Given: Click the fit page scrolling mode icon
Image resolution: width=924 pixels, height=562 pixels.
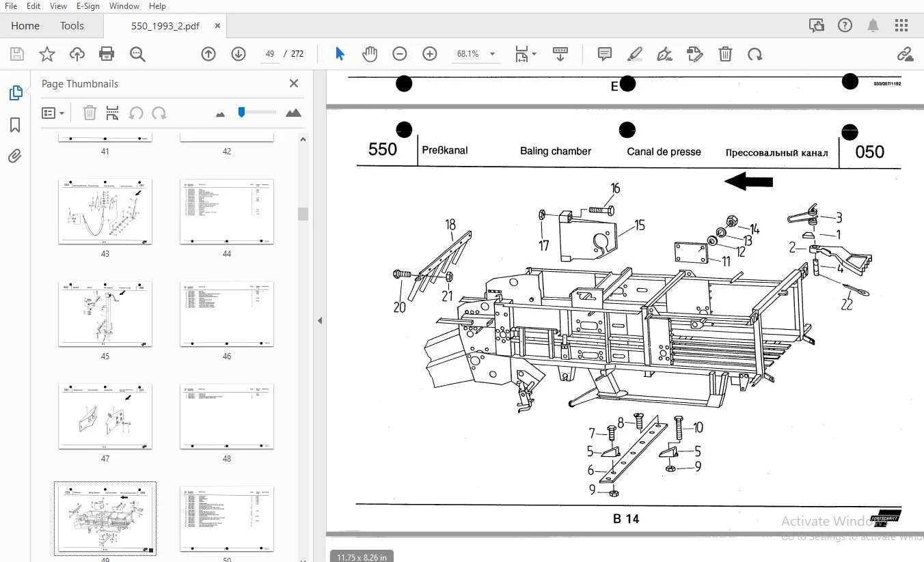Looking at the screenshot, I should pos(521,54).
